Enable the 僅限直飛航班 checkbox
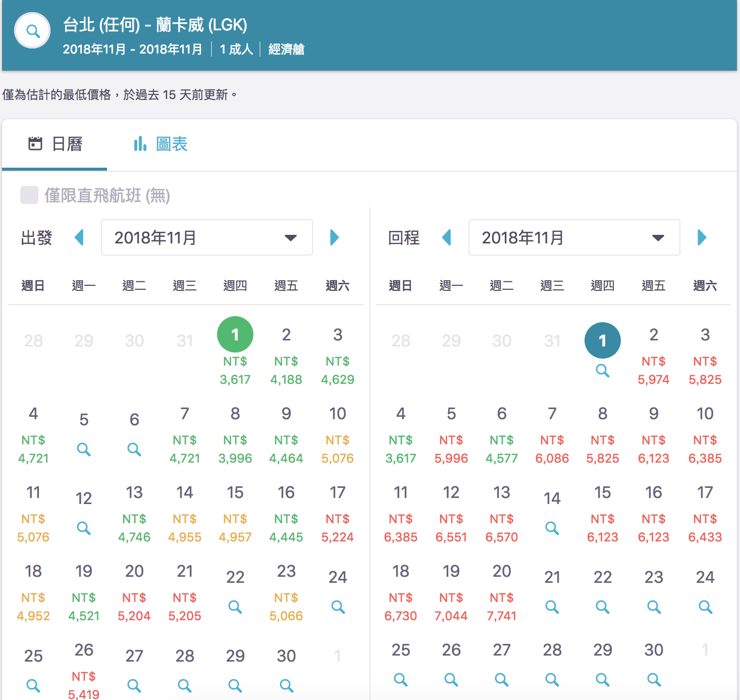 pos(29,195)
